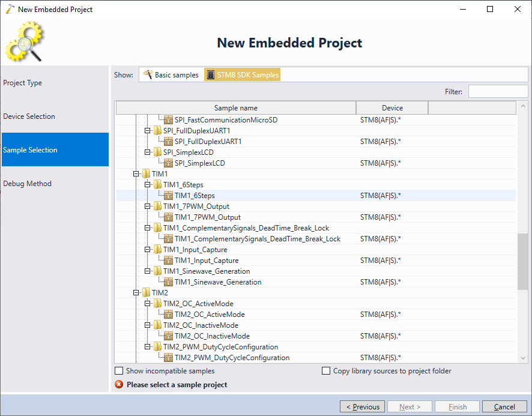Click the TIM1_Sinewave_Generation folder icon

pyautogui.click(x=157, y=271)
